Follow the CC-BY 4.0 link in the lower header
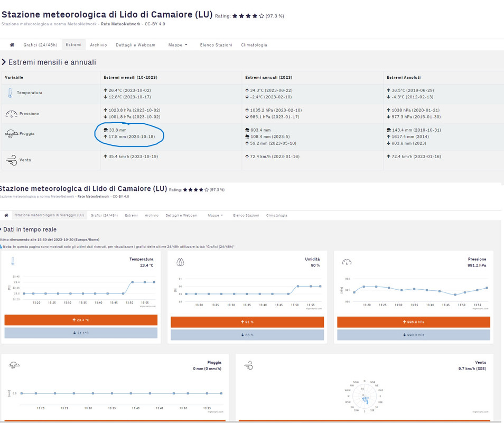Viewport: 504px width, 423px height. click(121, 197)
